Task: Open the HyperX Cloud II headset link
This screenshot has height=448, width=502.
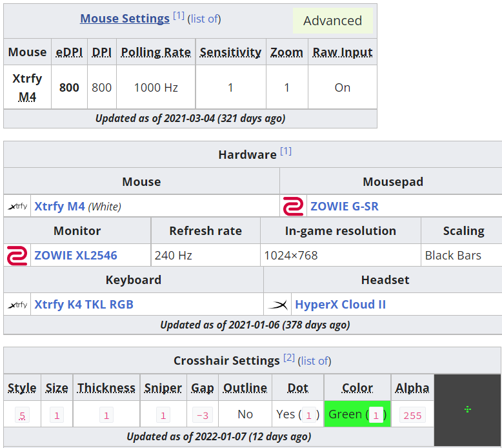Action: click(340, 304)
